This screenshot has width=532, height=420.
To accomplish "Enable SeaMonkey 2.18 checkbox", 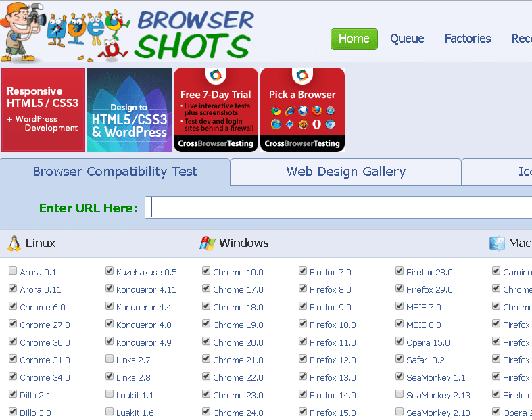I will (400, 411).
